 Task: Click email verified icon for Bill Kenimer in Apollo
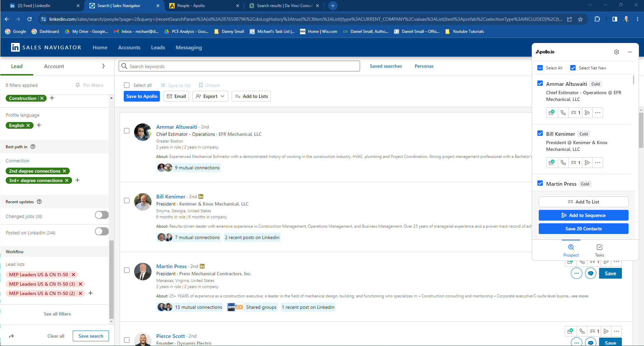(552, 163)
